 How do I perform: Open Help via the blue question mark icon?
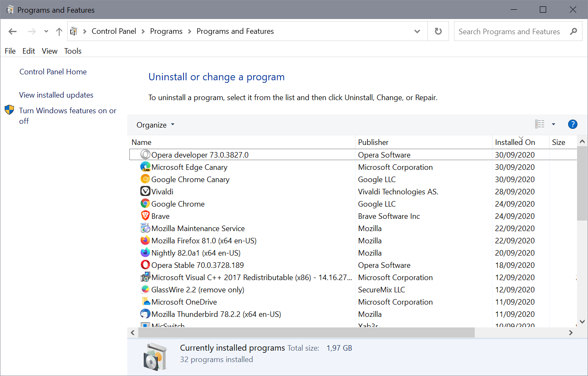click(x=573, y=124)
